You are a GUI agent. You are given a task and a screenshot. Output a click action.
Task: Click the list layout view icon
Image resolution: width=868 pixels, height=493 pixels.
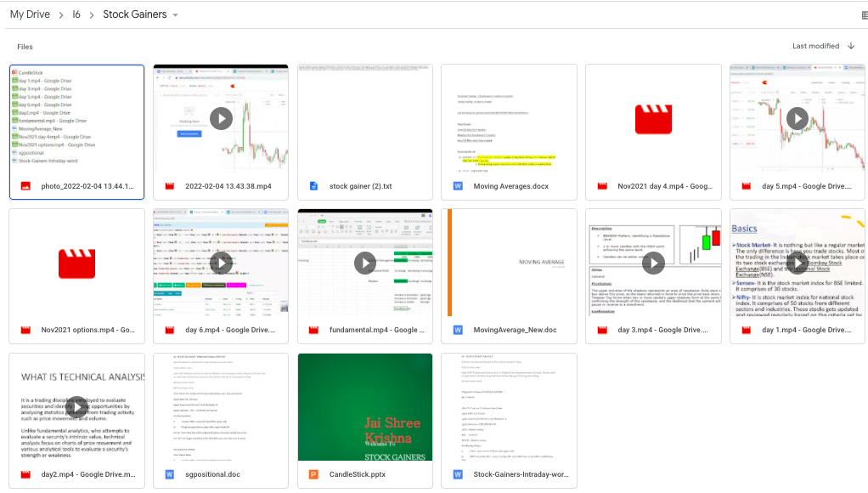click(x=864, y=14)
